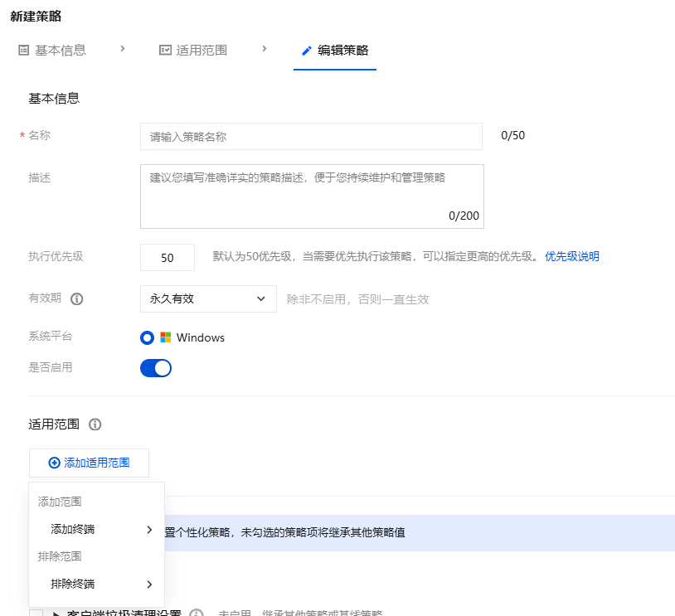Expand the 添加终端 submenu arrow

coord(149,530)
